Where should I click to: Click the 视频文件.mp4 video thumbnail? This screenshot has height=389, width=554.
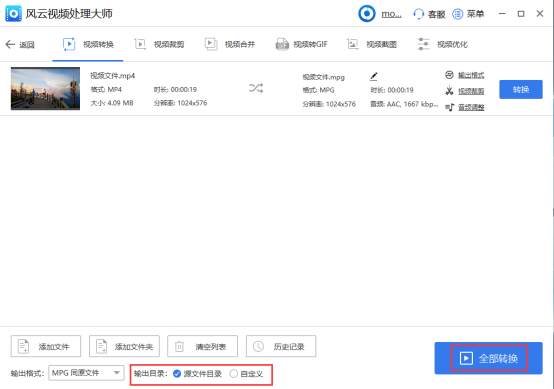coord(45,89)
